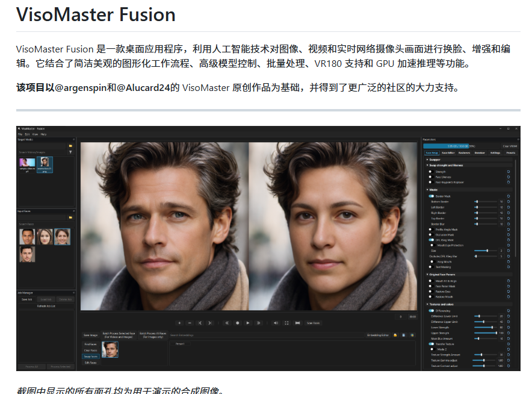The width and height of the screenshot is (532, 394).
Task: Toggle fullscreen preview icon
Action: [x=286, y=323]
